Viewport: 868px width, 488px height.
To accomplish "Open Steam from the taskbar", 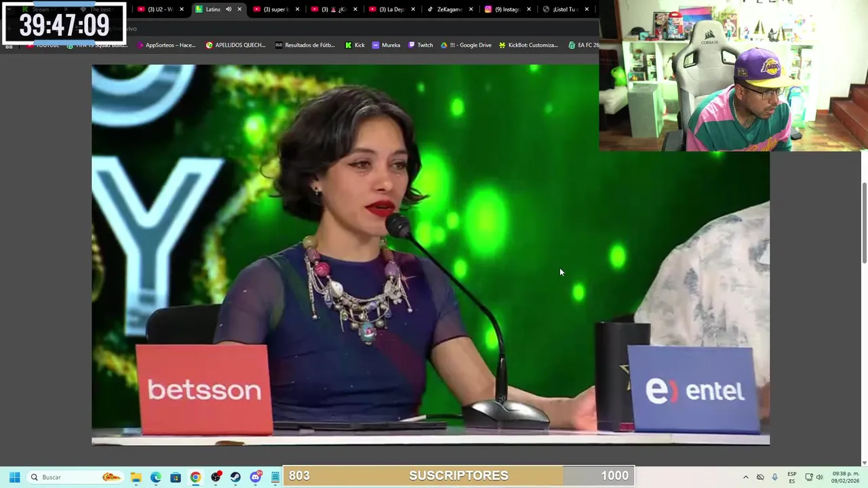I will (x=235, y=477).
